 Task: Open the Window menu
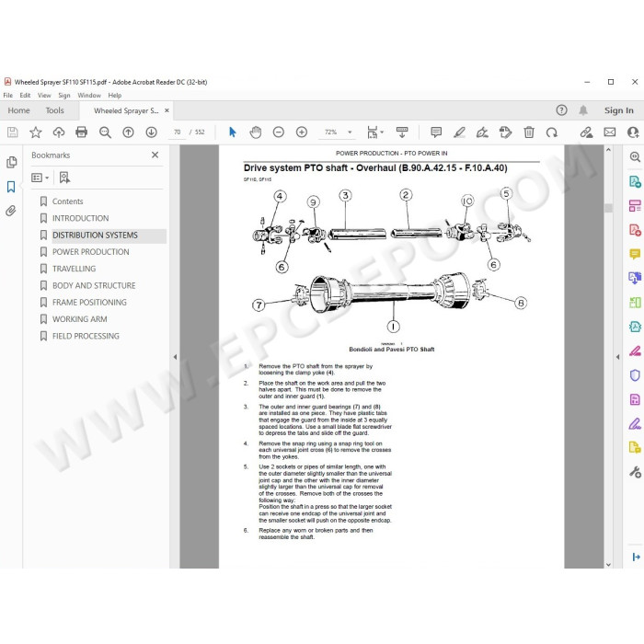[x=89, y=96]
